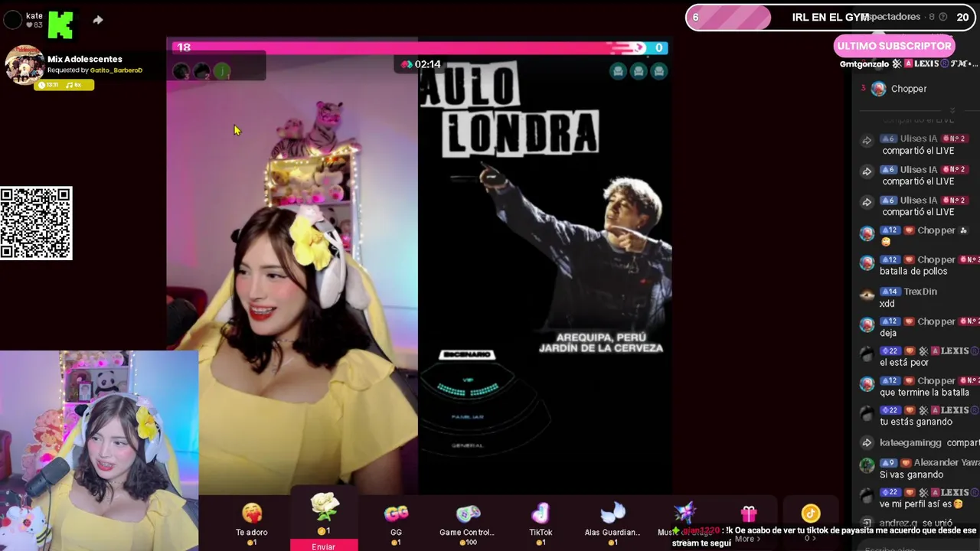Click the ULTIMO SUBSCRIPTOR label

click(x=894, y=46)
